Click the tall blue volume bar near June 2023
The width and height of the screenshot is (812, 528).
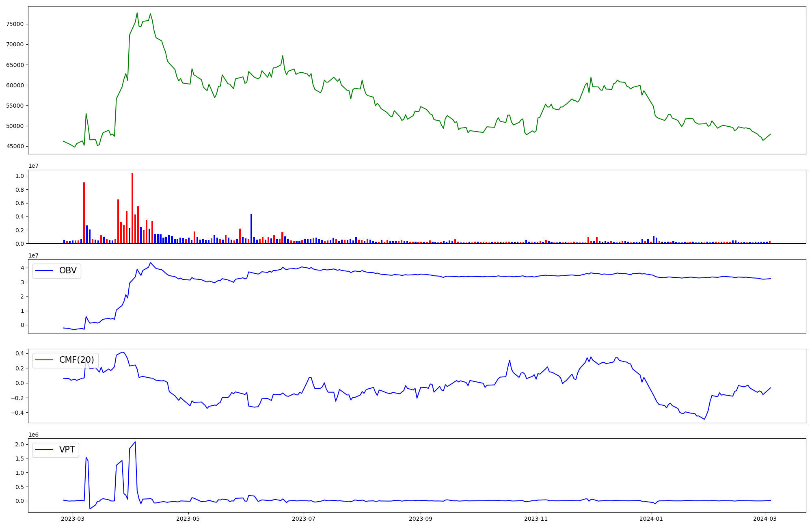[x=251, y=229]
